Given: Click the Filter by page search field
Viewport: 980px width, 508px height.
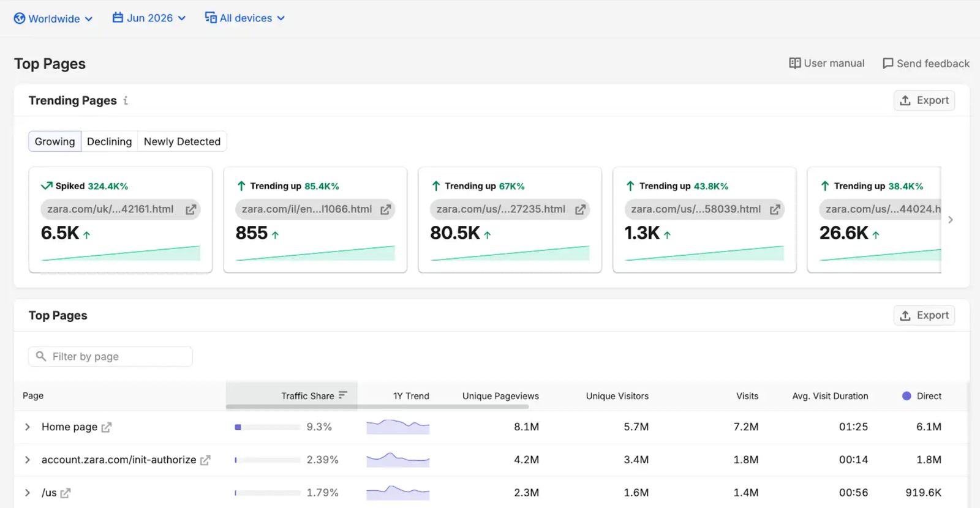Looking at the screenshot, I should coord(110,356).
